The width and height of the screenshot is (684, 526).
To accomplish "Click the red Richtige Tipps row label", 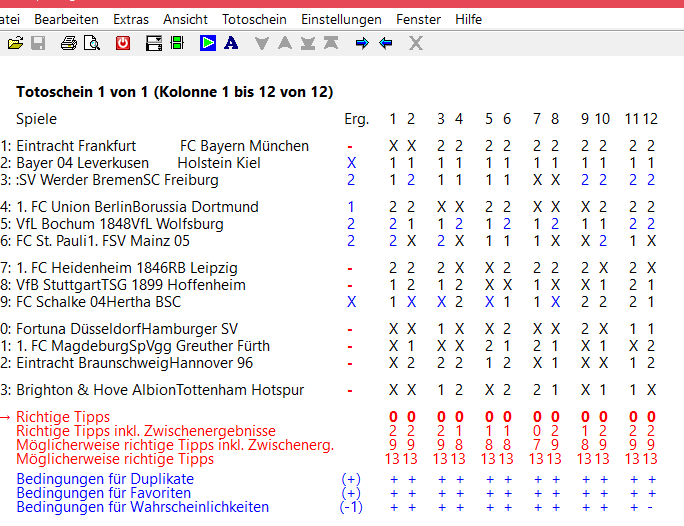I will [x=63, y=417].
